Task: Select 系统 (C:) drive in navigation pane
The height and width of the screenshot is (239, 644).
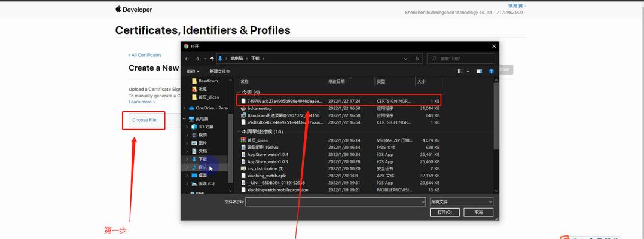Action: point(203,183)
